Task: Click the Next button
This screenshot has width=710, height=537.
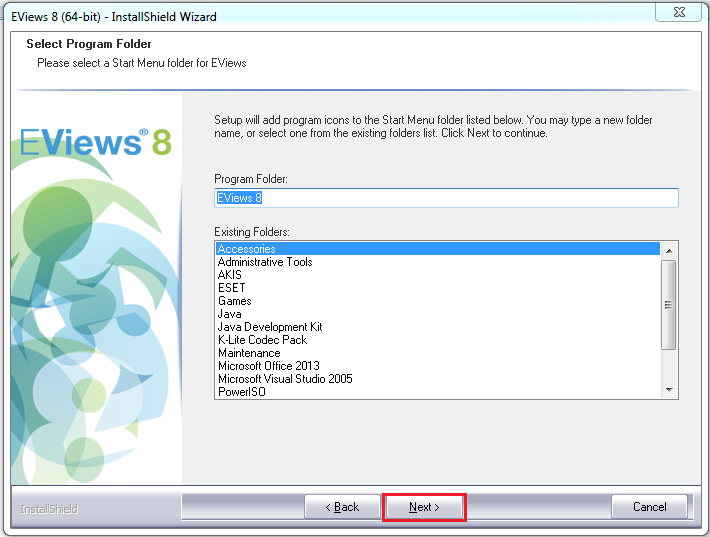Action: (424, 507)
